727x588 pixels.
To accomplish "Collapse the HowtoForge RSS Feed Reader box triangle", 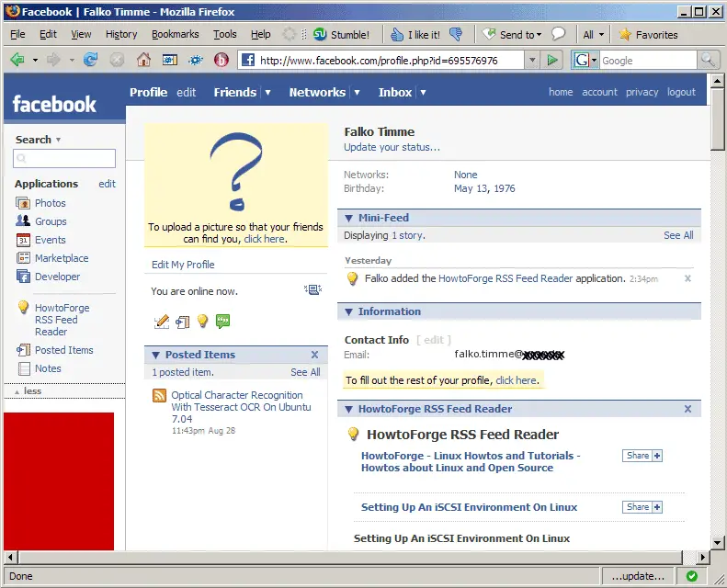I will click(x=349, y=409).
